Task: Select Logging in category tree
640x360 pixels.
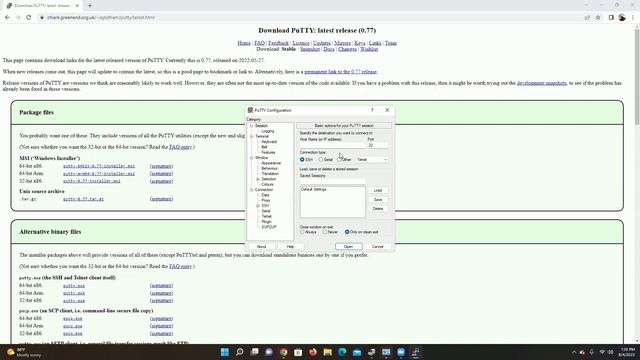Action: [x=268, y=131]
